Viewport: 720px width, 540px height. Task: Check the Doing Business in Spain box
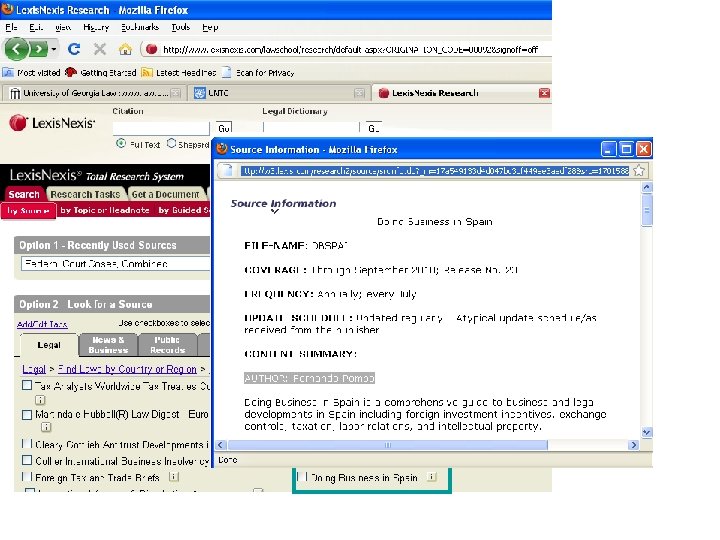[302, 477]
